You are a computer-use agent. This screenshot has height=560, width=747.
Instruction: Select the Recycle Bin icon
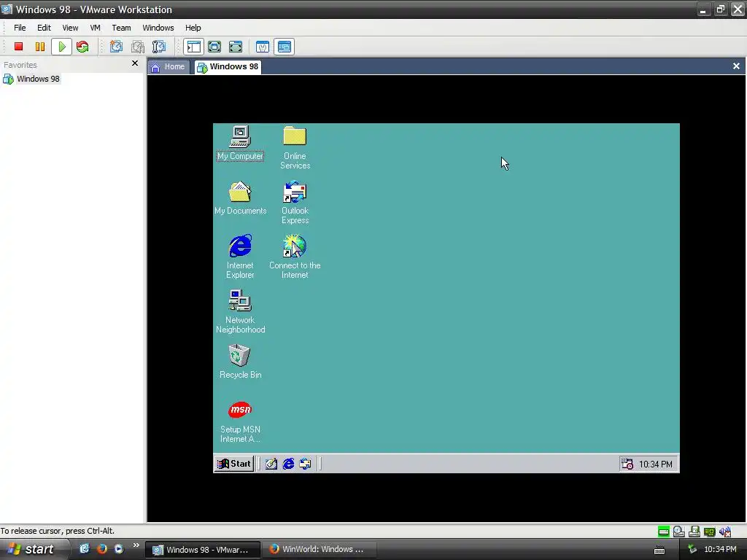(x=240, y=362)
